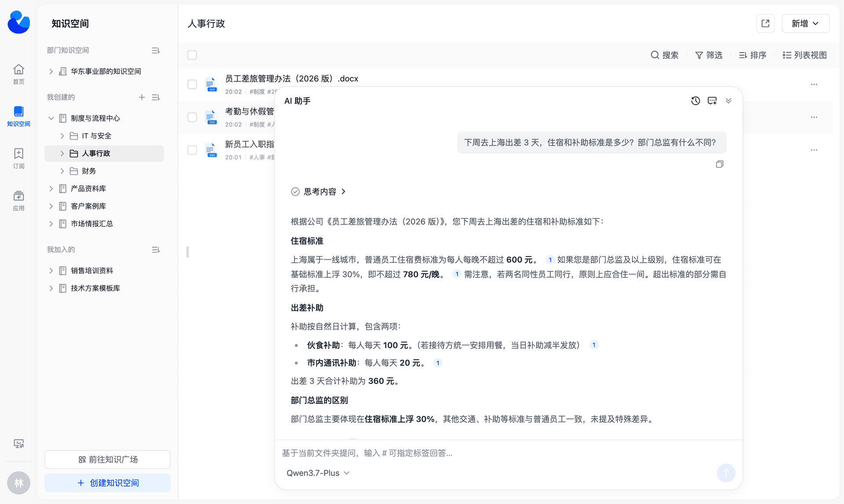Open more options for 员工差旅管理办法 file
This screenshot has height=504, width=844.
[814, 84]
